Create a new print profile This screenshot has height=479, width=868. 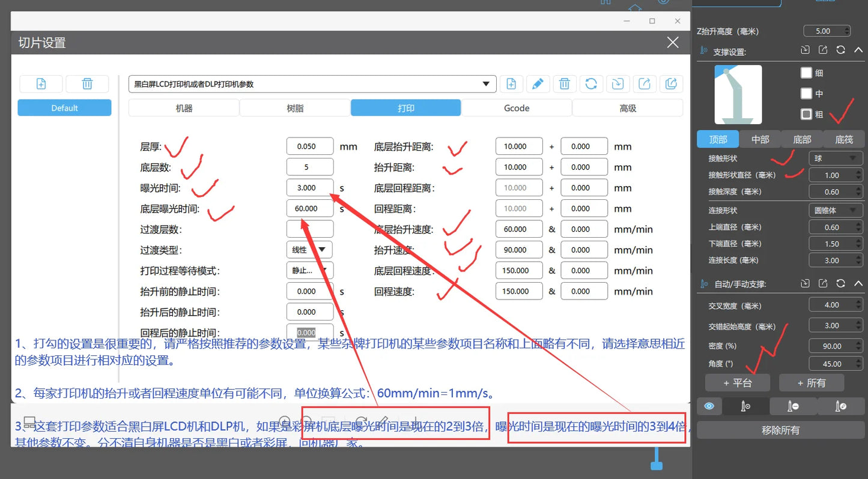point(511,83)
